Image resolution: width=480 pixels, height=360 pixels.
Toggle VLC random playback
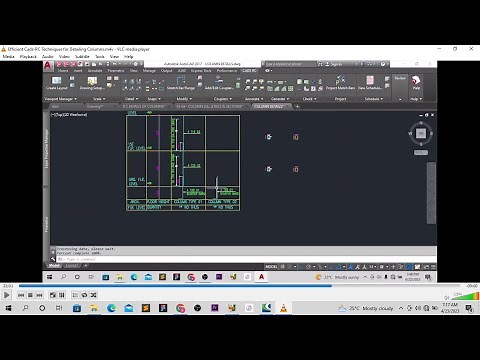coord(94,295)
